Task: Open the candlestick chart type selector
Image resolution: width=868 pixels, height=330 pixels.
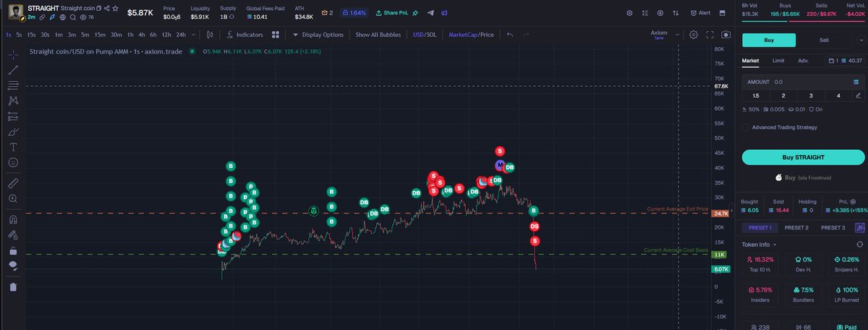Action: click(210, 34)
